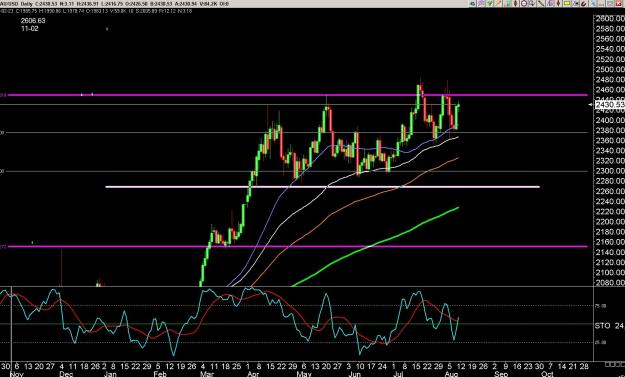The width and height of the screenshot is (625, 377).
Task: Select the lower magenta horizontal support line
Action: 297,246
